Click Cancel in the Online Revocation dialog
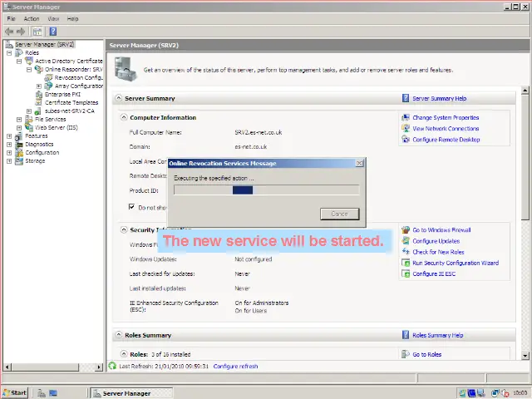The height and width of the screenshot is (399, 532). 340,214
